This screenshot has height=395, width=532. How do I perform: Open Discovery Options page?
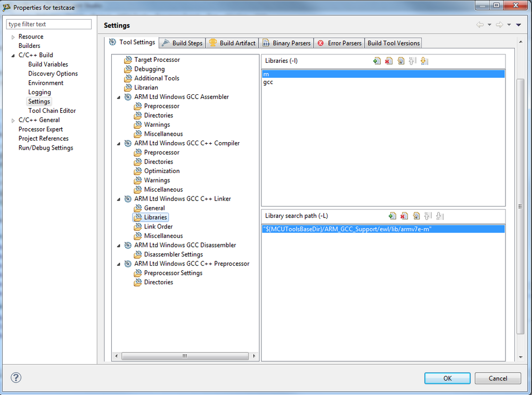coord(53,73)
